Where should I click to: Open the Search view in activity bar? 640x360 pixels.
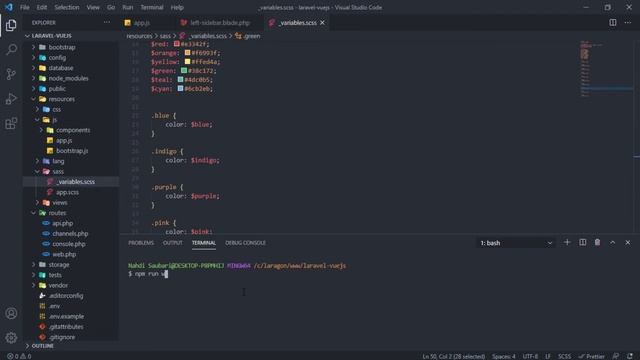coord(11,50)
